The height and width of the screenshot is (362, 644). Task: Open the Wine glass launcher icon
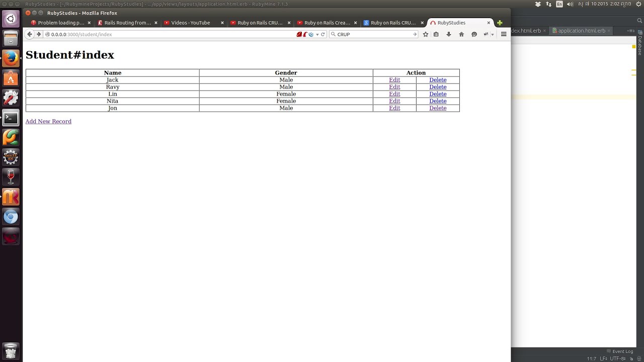[11, 177]
